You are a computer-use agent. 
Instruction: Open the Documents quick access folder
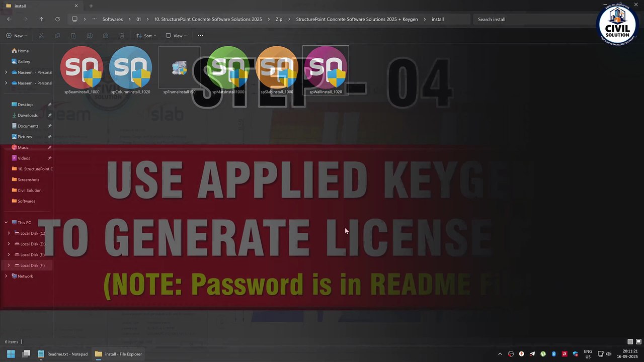(x=28, y=126)
